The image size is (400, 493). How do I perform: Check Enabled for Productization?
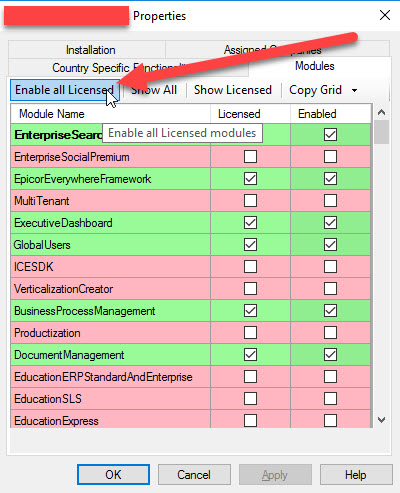[330, 332]
